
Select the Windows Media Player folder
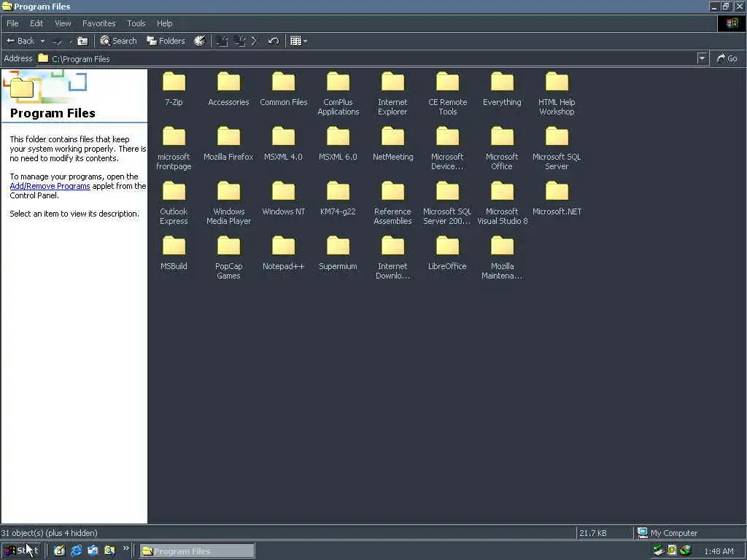tap(228, 203)
